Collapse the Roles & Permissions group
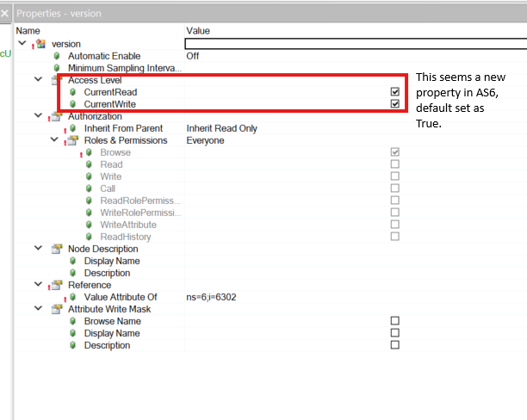 coord(54,139)
